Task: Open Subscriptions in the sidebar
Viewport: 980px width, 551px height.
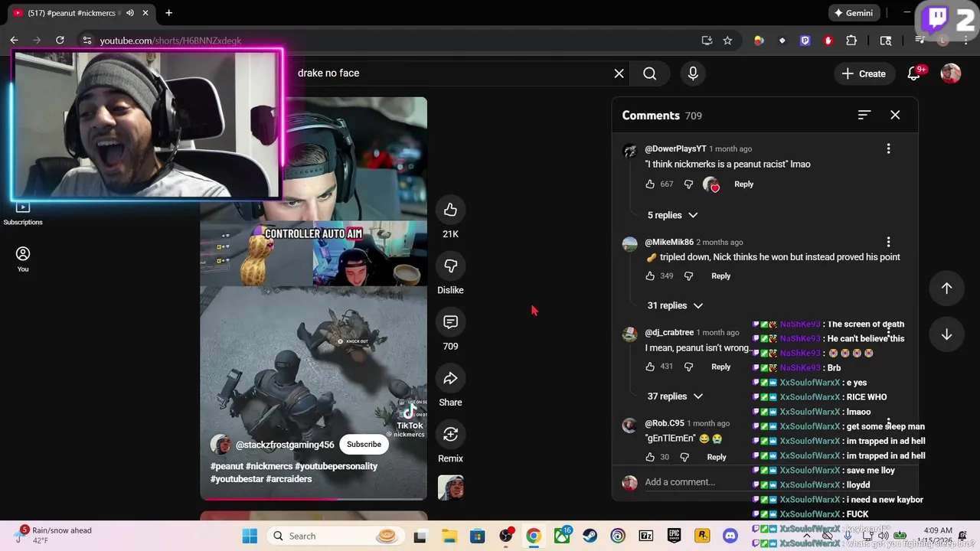Action: (23, 214)
